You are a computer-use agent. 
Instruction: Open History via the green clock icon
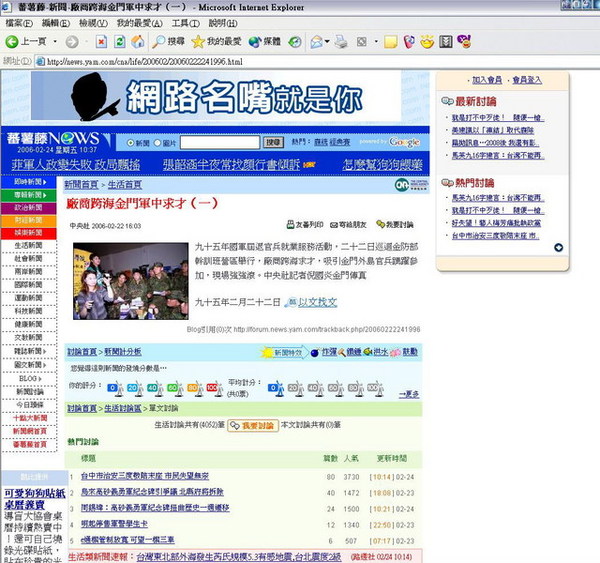[295, 42]
